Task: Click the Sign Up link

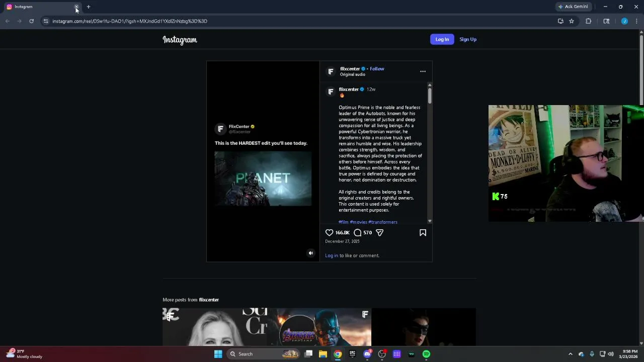Action: coord(468,39)
